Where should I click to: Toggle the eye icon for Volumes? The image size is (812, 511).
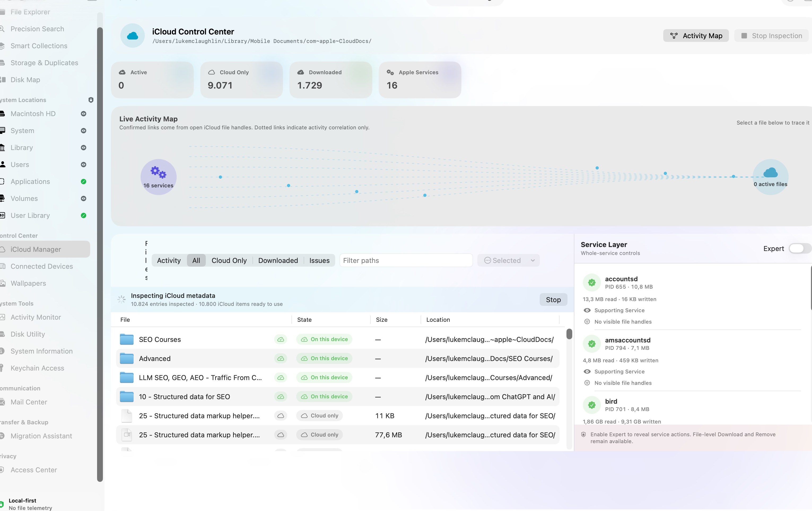pos(84,199)
